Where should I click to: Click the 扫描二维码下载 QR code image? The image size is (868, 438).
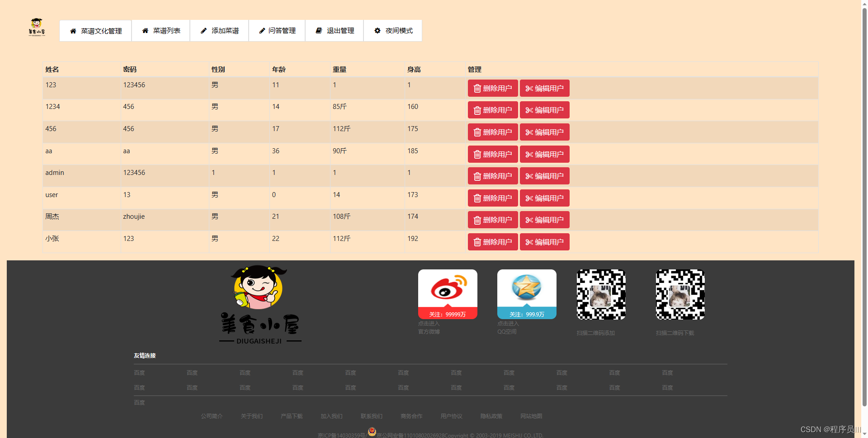tap(680, 294)
